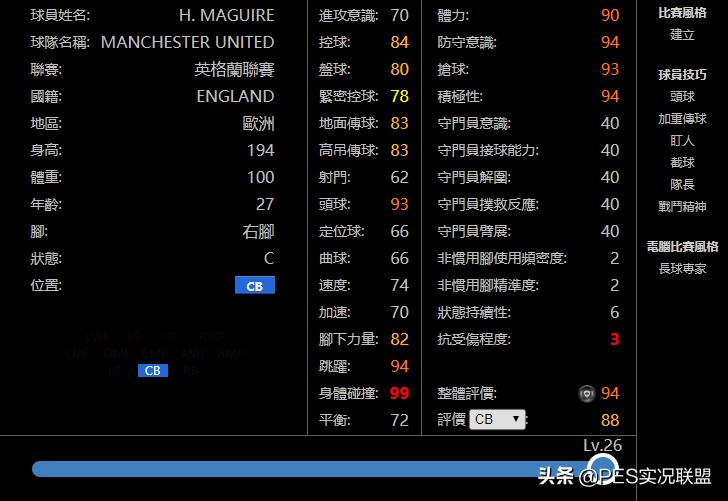Screen dimensions: 728x501
Task: Click the 狀態持續性 value 6
Action: pyautogui.click(x=615, y=312)
